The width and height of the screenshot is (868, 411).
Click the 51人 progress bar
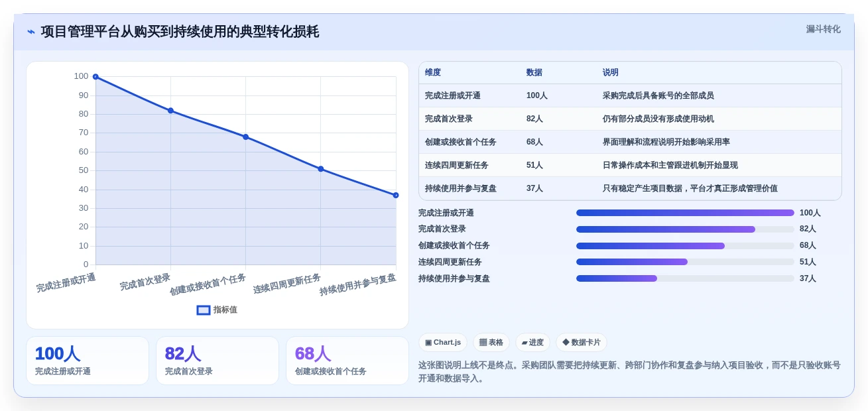(685, 262)
